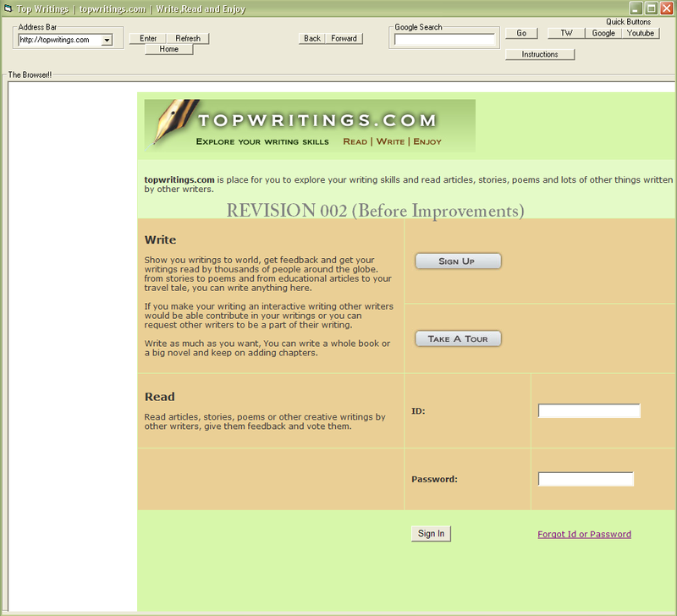This screenshot has height=616, width=677.
Task: Focus the Google Search text field
Action: tap(445, 39)
